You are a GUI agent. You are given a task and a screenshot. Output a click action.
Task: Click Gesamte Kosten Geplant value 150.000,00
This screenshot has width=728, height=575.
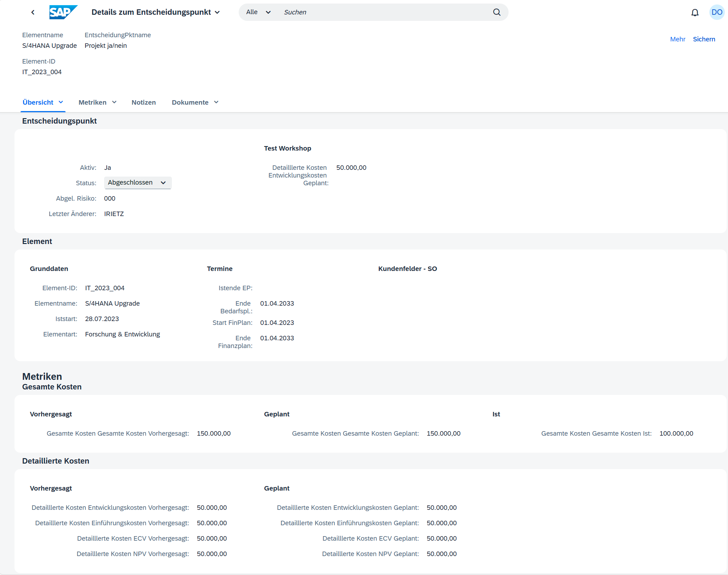pos(443,433)
